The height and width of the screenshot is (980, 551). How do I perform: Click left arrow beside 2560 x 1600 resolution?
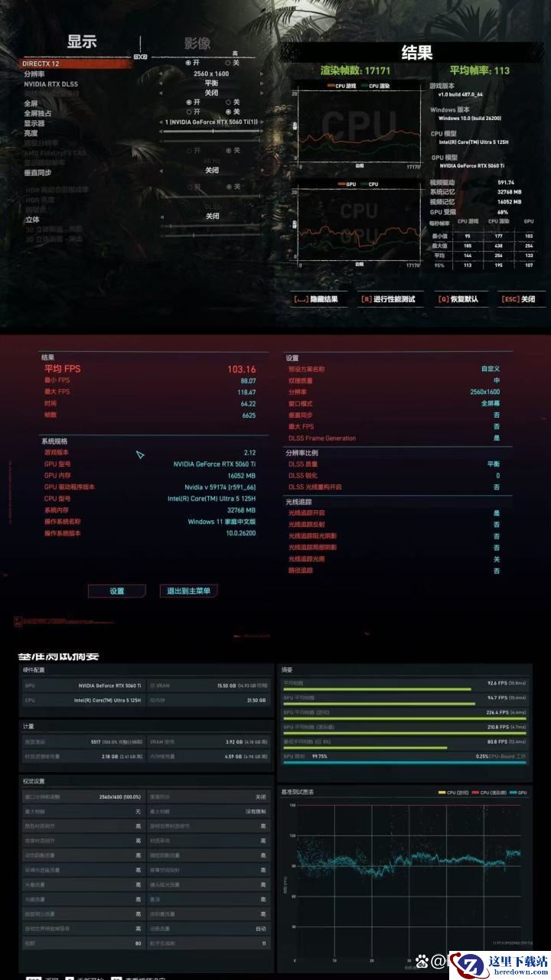tap(161, 73)
